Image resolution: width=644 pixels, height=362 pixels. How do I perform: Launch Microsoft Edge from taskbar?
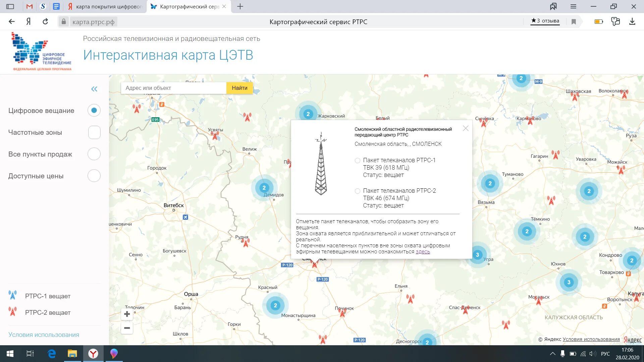click(52, 354)
